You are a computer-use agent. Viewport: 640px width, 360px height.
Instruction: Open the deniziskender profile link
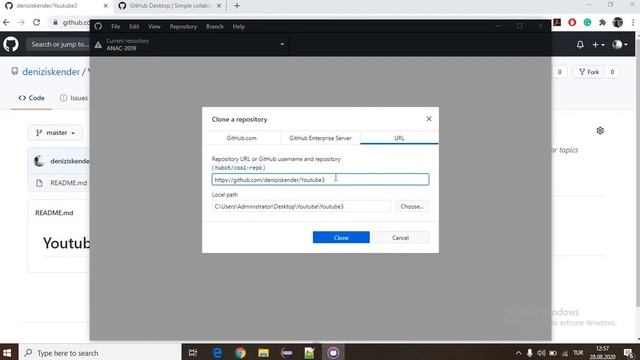pyautogui.click(x=51, y=72)
